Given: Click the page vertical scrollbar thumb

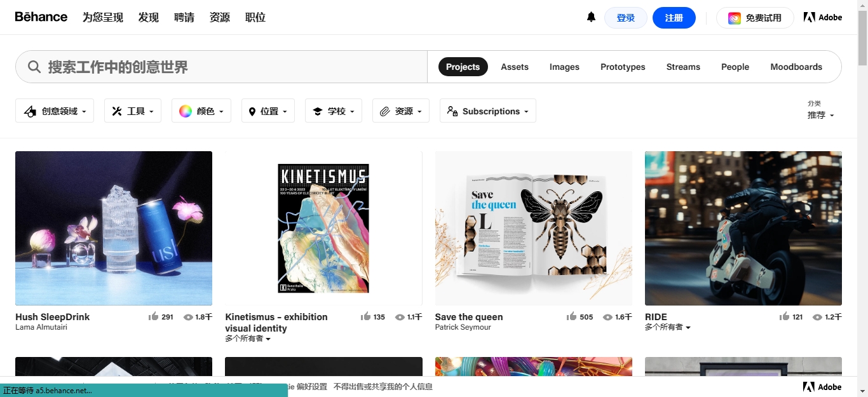Looking at the screenshot, I should coord(862,38).
